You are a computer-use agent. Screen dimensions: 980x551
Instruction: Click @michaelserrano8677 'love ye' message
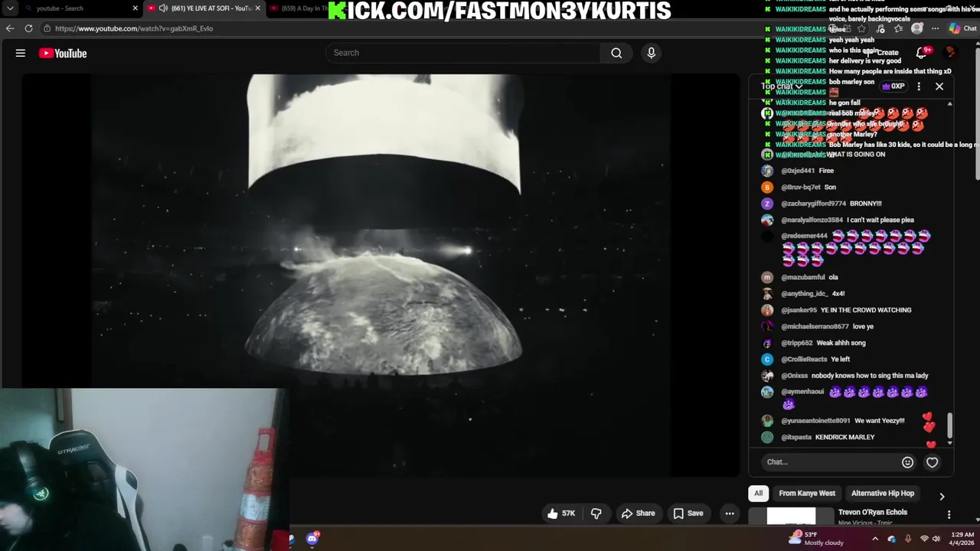pyautogui.click(x=863, y=326)
